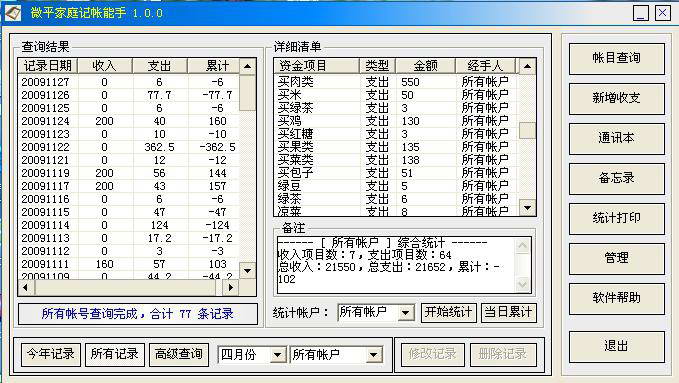Click detail list scroll-up arrow

[527, 66]
